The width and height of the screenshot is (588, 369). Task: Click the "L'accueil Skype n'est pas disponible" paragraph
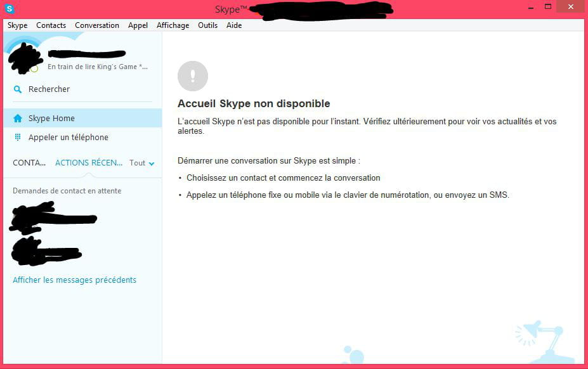pos(367,126)
